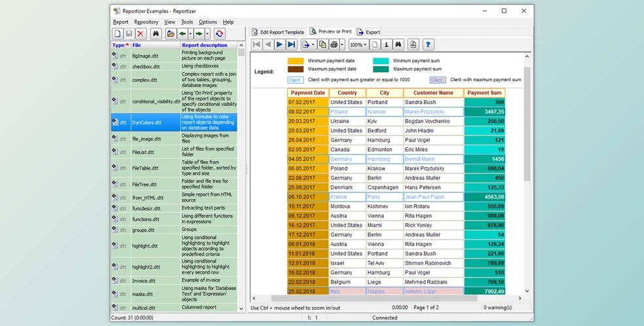Select the from_HTML.dtt report

tap(174, 198)
